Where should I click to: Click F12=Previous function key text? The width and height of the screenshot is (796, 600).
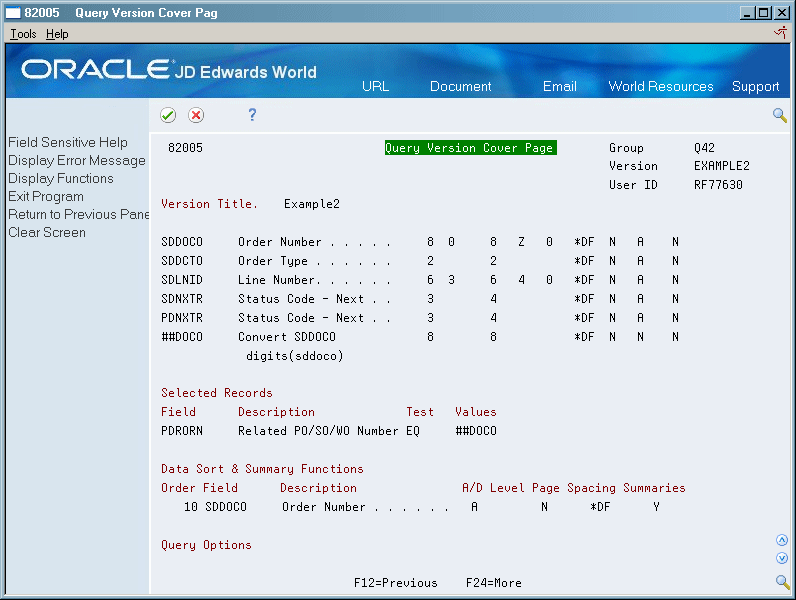click(395, 583)
